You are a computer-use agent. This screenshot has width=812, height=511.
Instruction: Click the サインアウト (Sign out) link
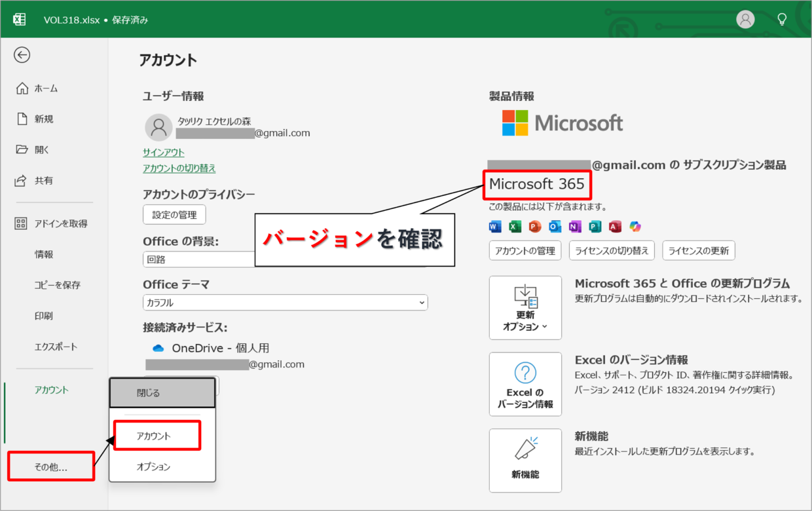coord(164,153)
